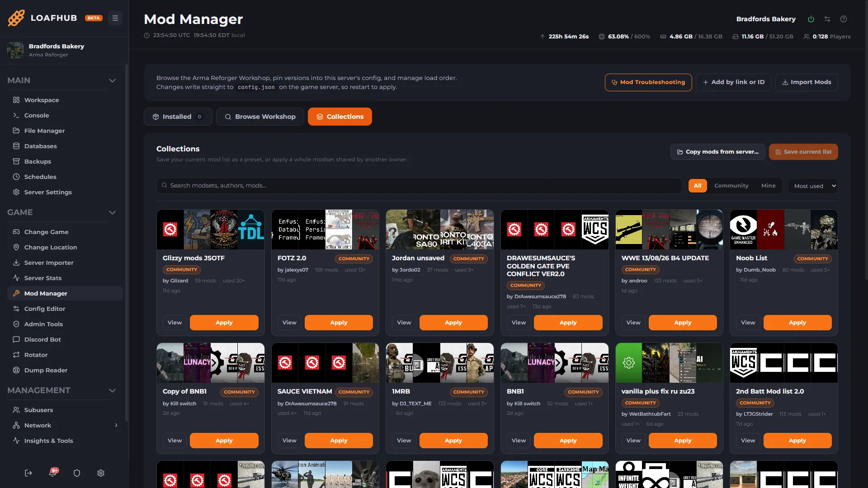View the Noob List collection
This screenshot has height=488, width=868.
(748, 323)
